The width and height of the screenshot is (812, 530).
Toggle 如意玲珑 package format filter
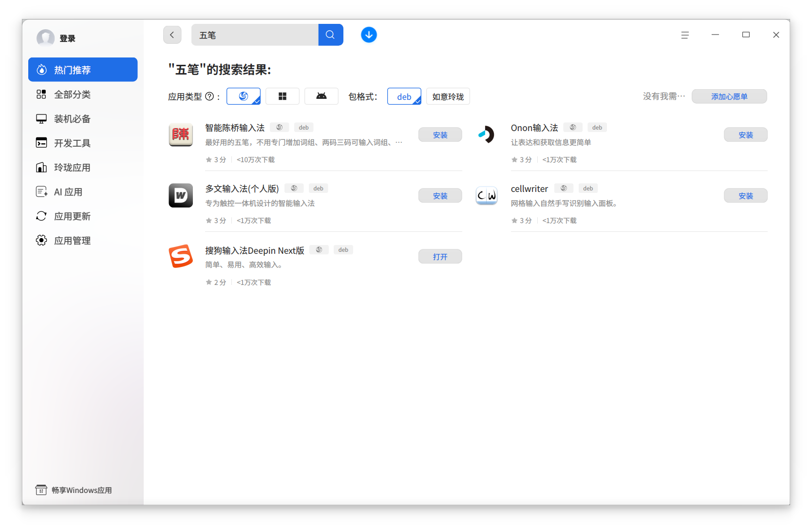point(448,96)
